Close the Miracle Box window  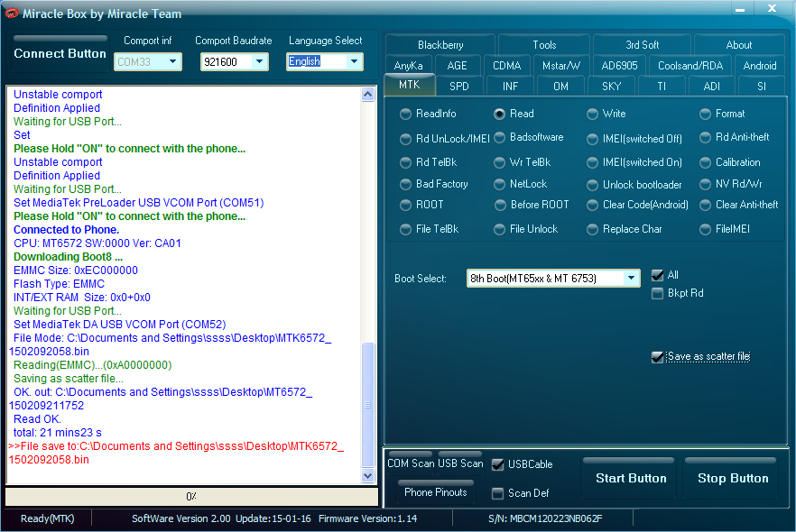[x=772, y=9]
